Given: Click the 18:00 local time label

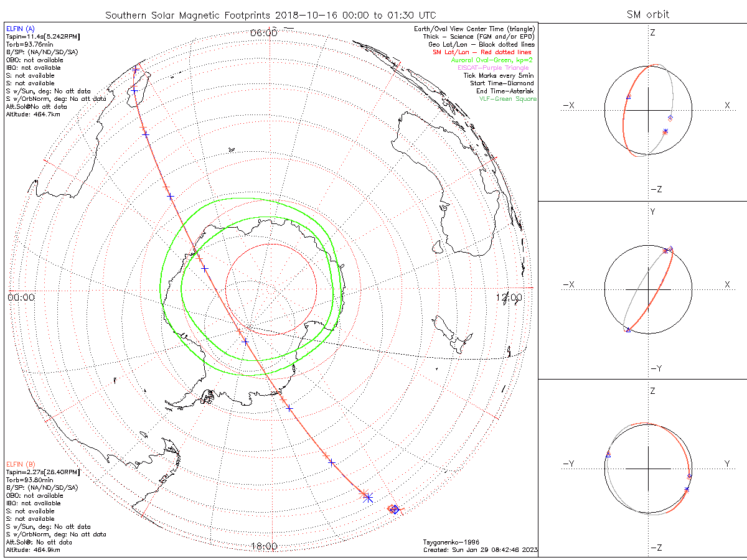Looking at the screenshot, I should 263,546.
